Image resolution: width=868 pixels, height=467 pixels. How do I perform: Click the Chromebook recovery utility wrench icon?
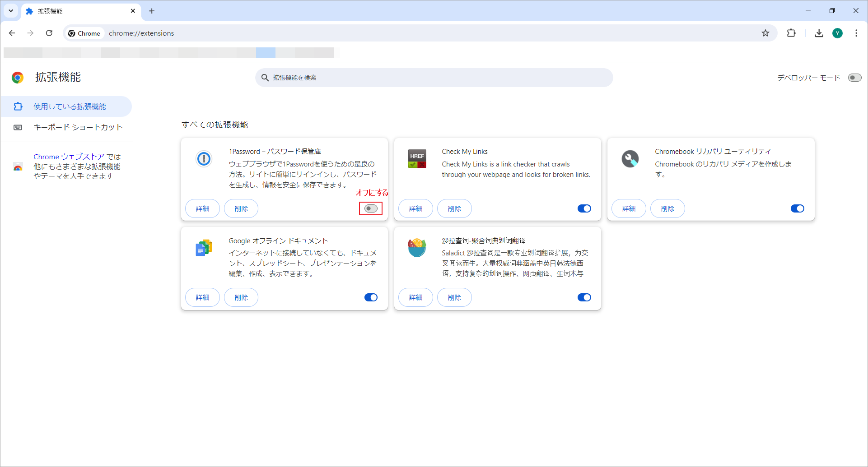tap(630, 159)
